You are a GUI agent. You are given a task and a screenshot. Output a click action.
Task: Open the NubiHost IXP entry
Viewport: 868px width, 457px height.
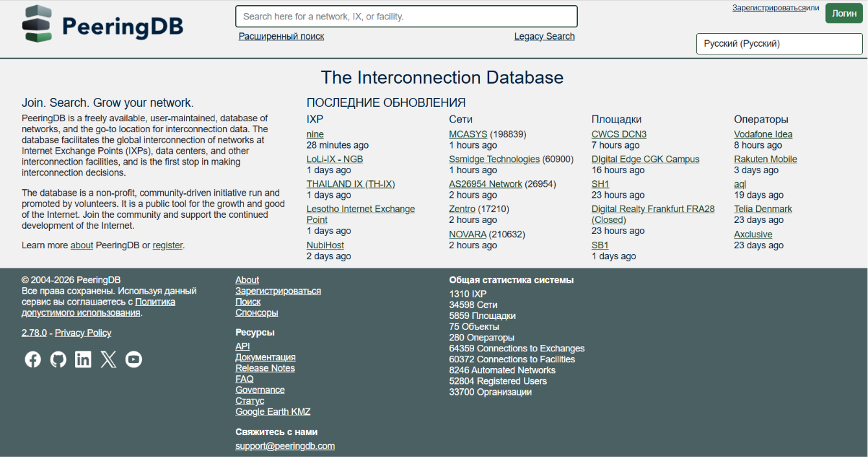click(325, 245)
